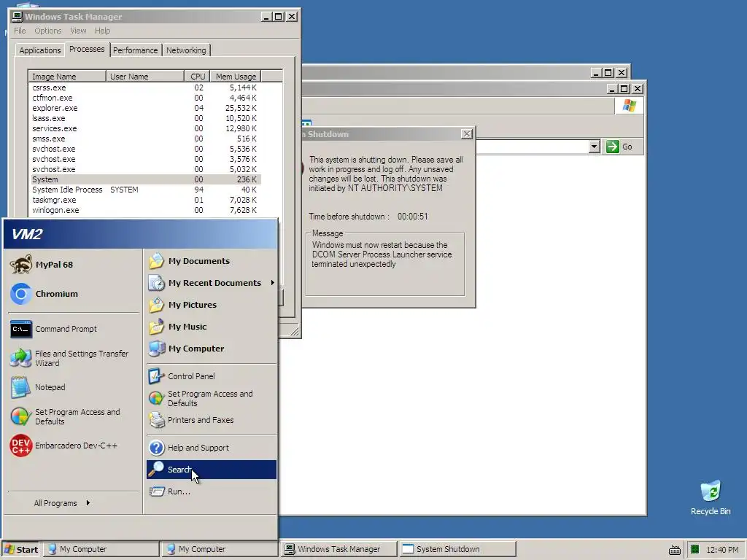
Task: Open Command Prompt icon
Action: 21,329
